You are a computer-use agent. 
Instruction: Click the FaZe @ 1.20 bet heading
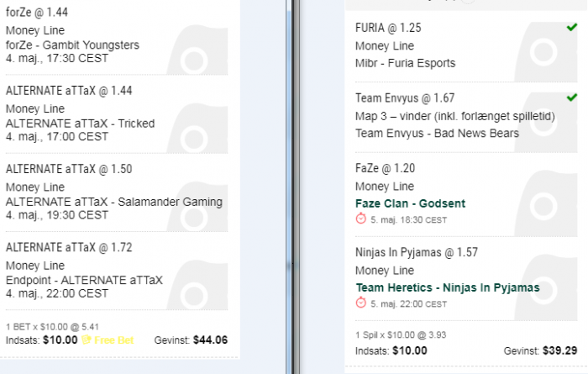[385, 168]
